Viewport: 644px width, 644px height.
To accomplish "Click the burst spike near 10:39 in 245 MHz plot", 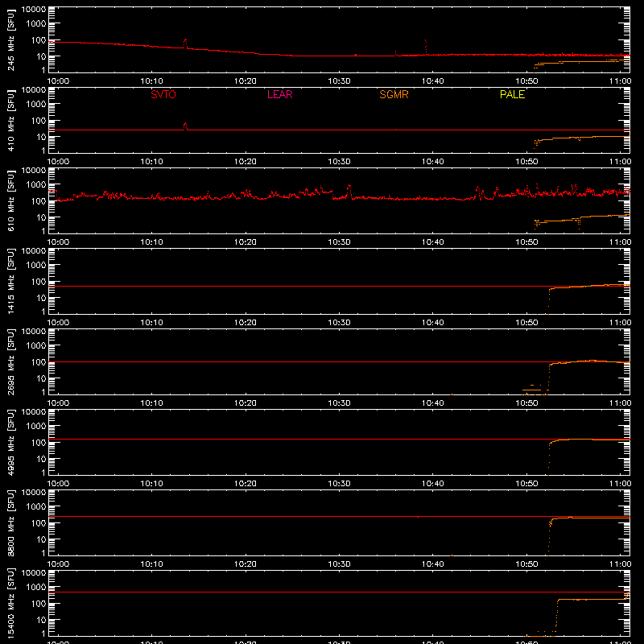I will tap(426, 47).
